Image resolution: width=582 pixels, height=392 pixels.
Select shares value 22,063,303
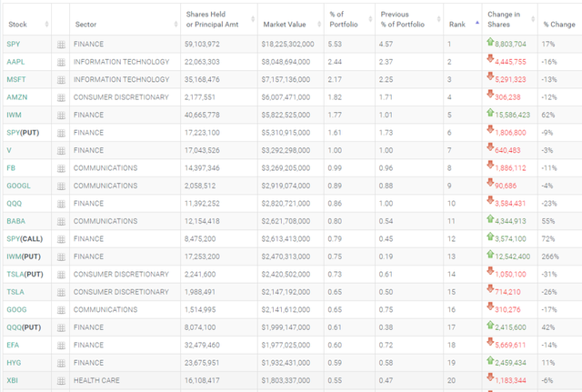pos(202,62)
